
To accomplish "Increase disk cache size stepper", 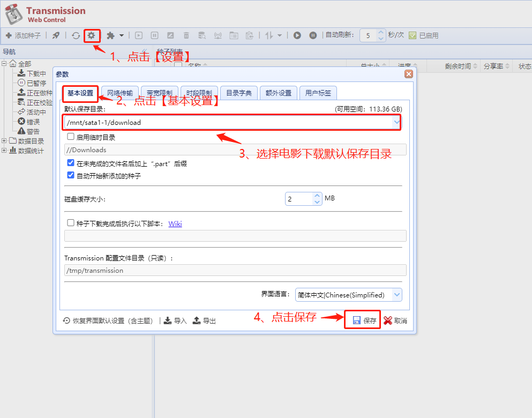I will coord(317,196).
